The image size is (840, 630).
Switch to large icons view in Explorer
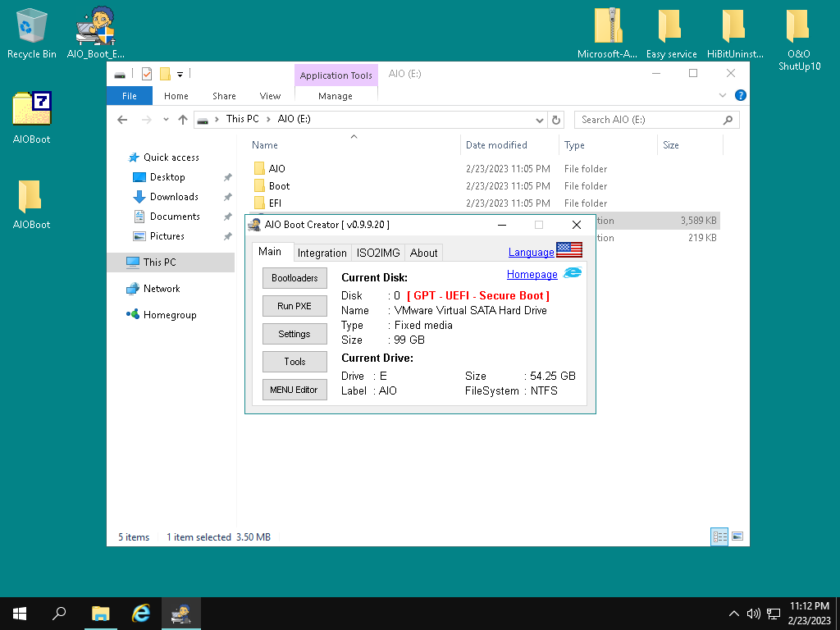click(737, 536)
